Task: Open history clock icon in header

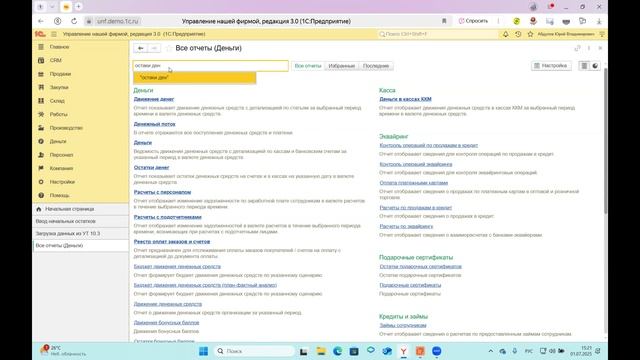Action: 518,34
